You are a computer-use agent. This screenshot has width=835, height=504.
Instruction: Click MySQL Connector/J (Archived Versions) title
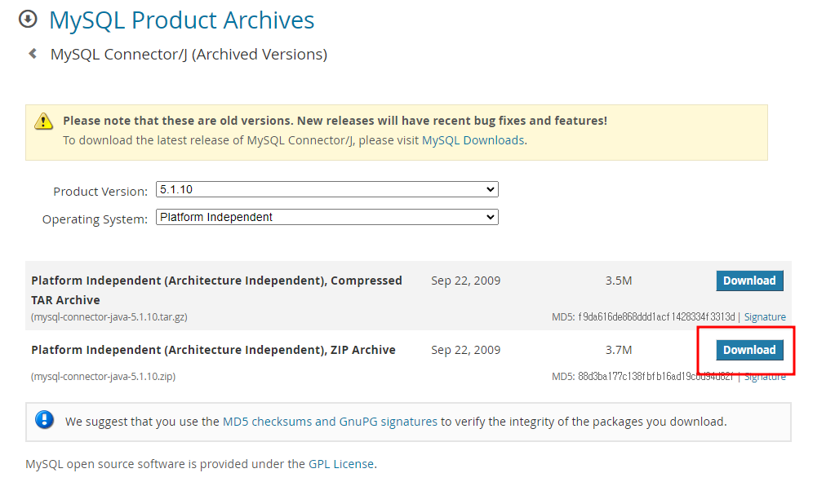189,55
